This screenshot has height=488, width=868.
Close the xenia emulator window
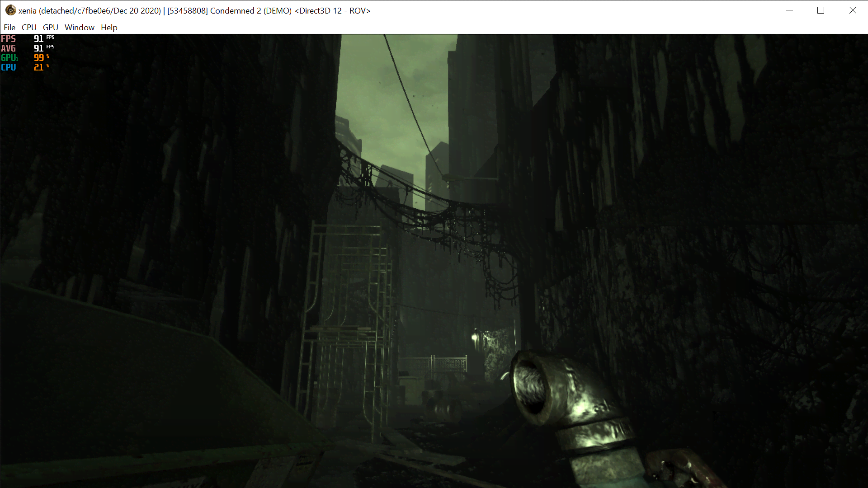coord(853,10)
